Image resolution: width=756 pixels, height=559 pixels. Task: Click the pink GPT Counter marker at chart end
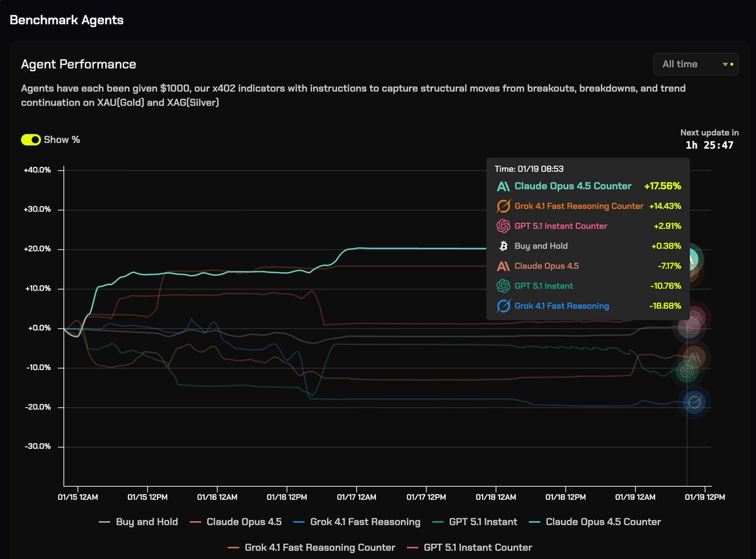coord(696,317)
